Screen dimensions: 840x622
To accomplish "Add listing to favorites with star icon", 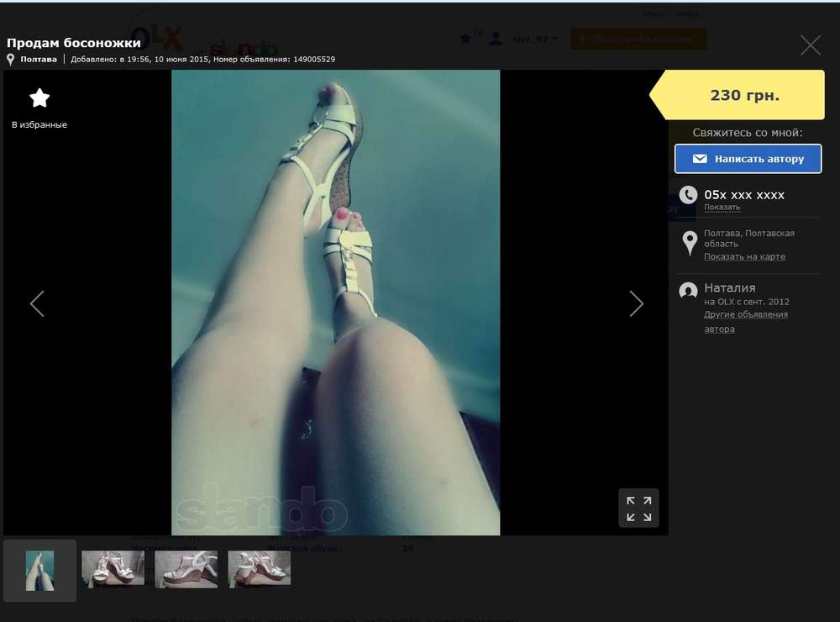I will [39, 98].
